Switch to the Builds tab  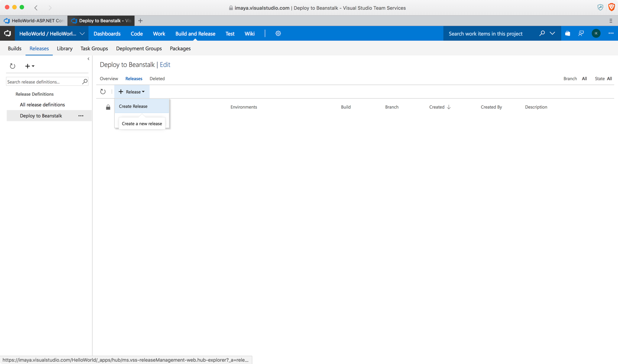pyautogui.click(x=15, y=49)
